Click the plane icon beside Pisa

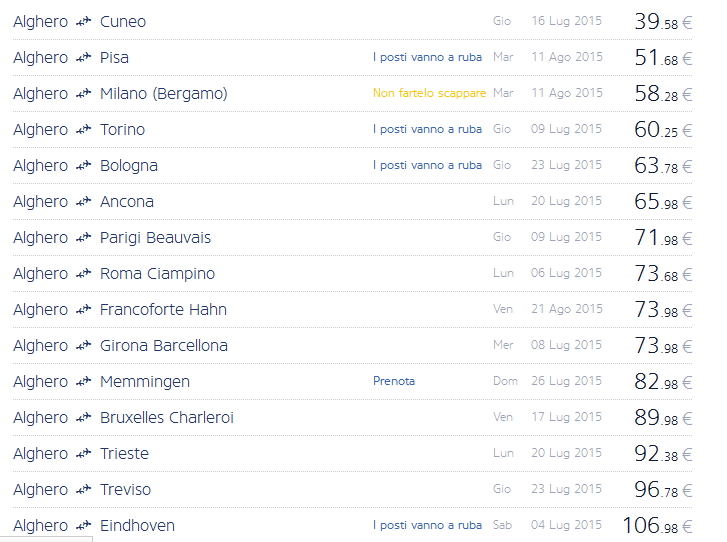pyautogui.click(x=84, y=58)
